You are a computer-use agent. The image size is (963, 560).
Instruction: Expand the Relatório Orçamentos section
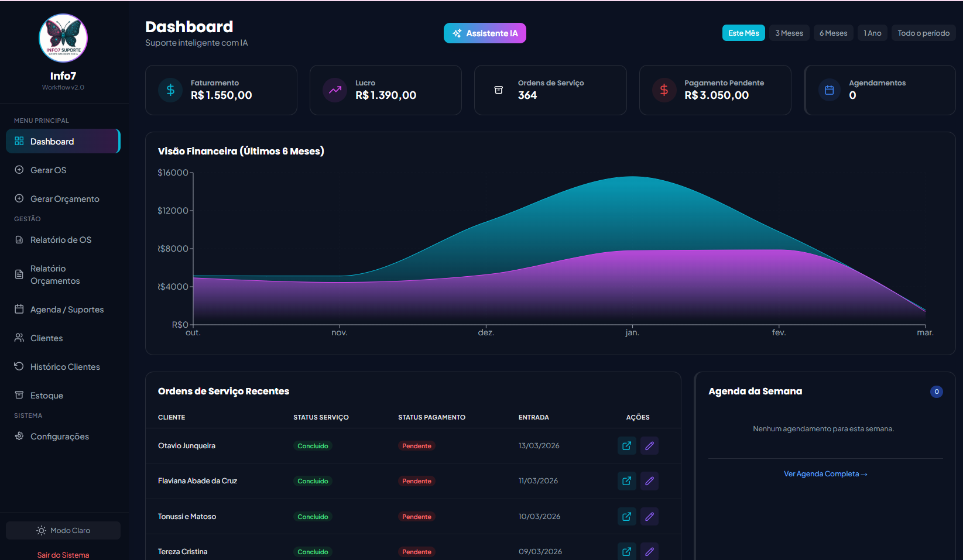(56, 274)
